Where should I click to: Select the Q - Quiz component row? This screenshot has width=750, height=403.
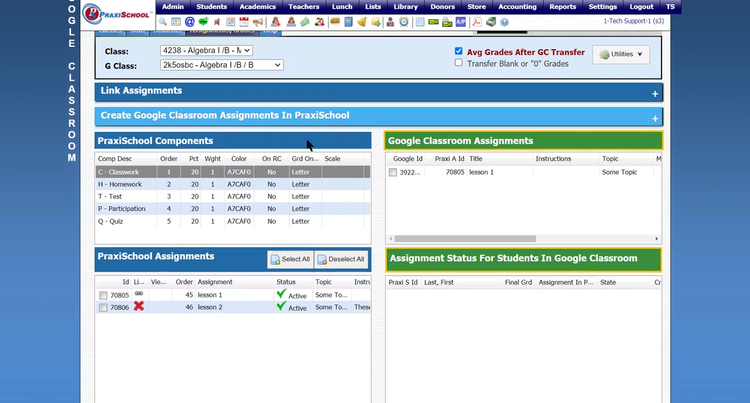pos(233,221)
